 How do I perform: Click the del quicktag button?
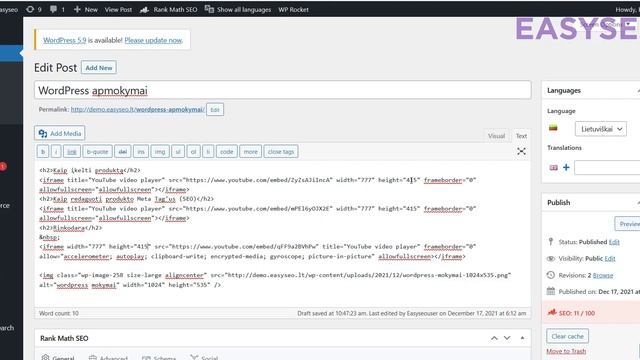[122, 151]
